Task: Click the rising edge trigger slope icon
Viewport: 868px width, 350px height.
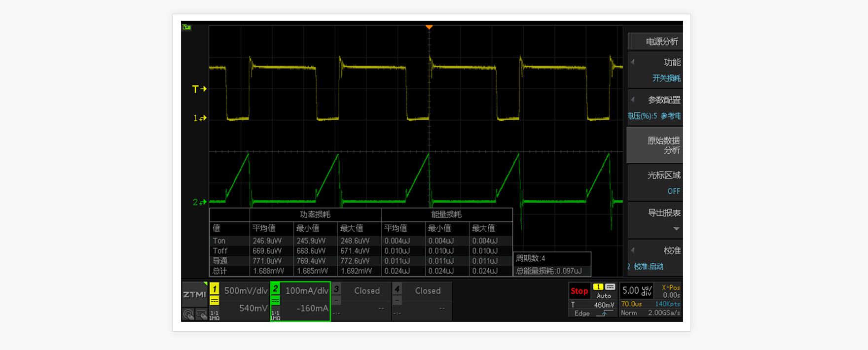Action: point(603,314)
